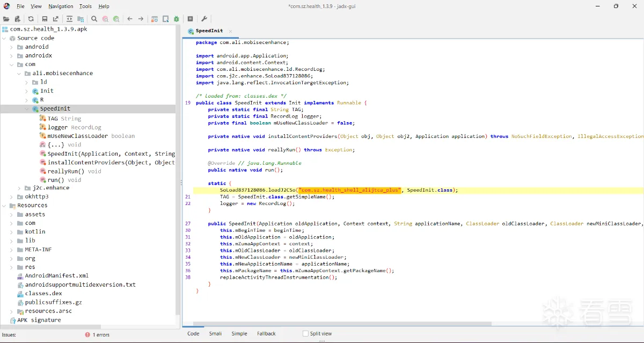This screenshot has width=644, height=343.
Task: Select reallyRun() void method in tree
Action: pos(74,171)
